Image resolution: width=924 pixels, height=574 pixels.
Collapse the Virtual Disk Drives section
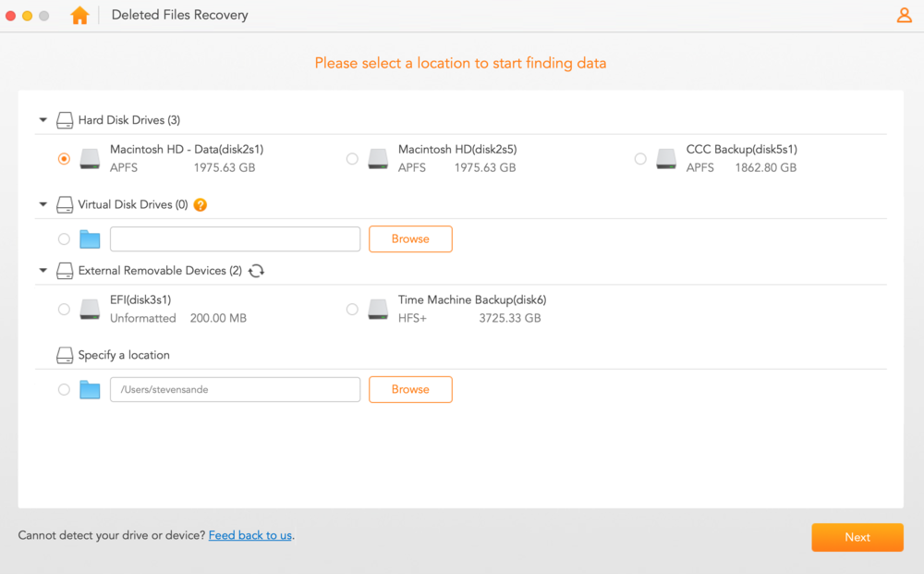coord(43,204)
